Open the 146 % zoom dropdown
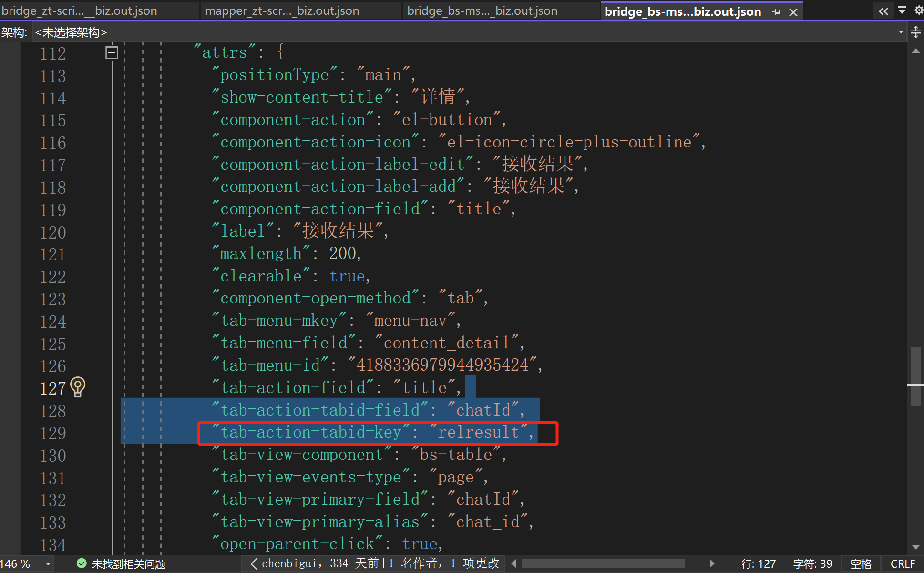 (48, 564)
